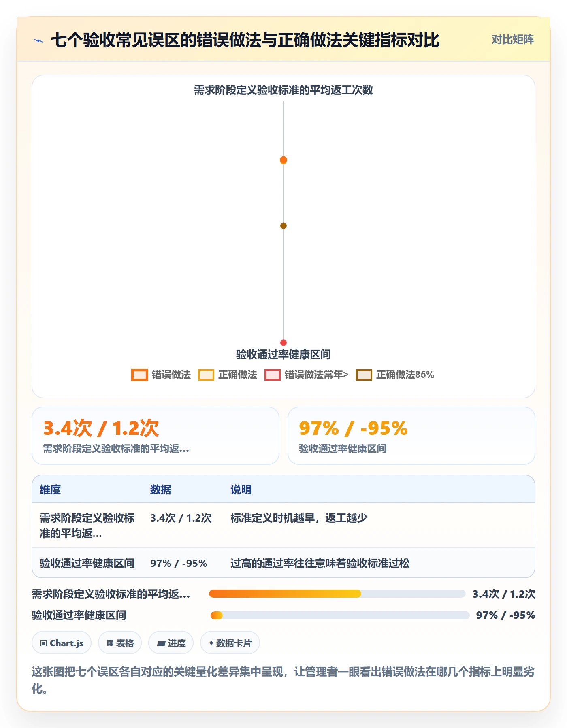Click the lightning bolt icon beside the title
Viewport: 567px width, 728px height.
38,40
